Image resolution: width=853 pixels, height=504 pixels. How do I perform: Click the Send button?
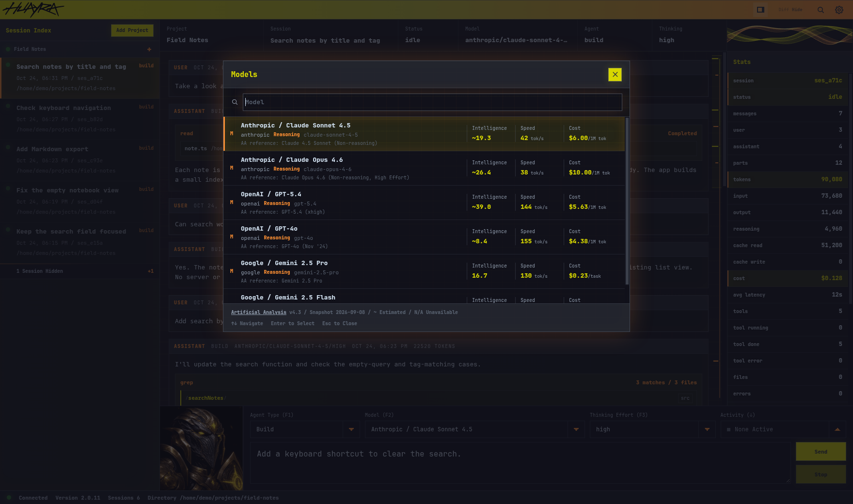point(821,452)
